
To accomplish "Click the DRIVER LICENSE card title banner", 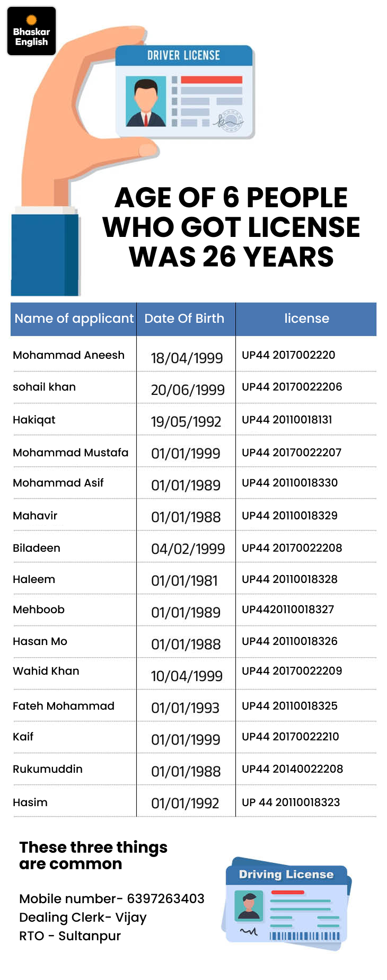I will [183, 55].
